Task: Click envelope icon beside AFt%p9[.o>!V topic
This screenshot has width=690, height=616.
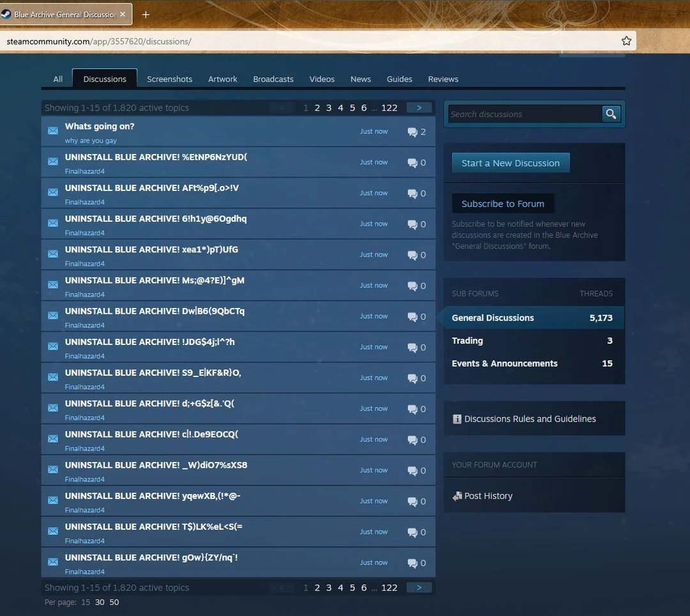Action: click(53, 192)
